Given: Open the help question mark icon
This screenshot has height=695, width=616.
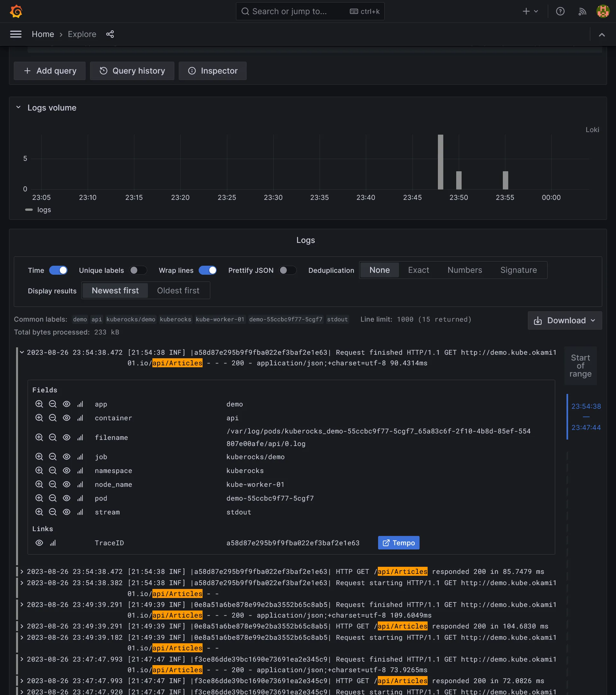Looking at the screenshot, I should pos(560,11).
